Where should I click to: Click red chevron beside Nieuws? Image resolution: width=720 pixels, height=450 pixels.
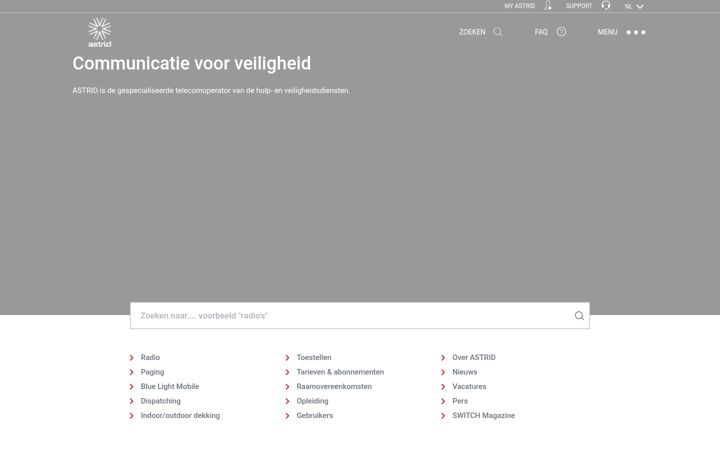[x=443, y=372]
